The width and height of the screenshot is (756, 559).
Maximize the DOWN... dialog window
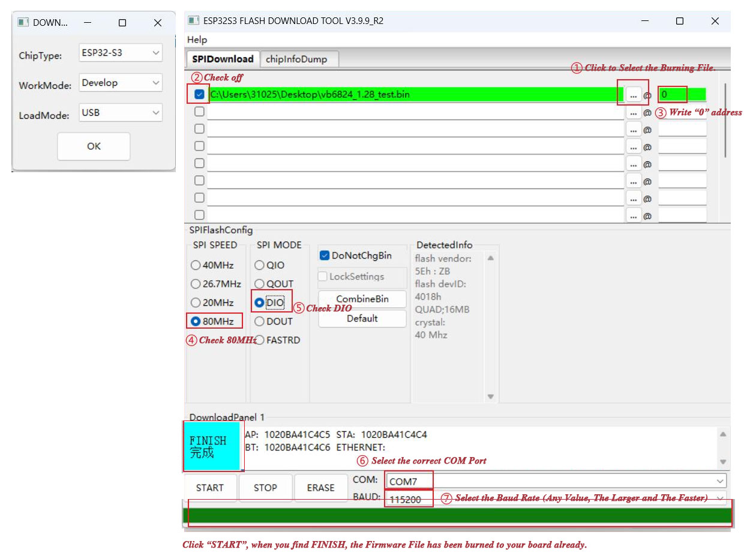pos(122,23)
